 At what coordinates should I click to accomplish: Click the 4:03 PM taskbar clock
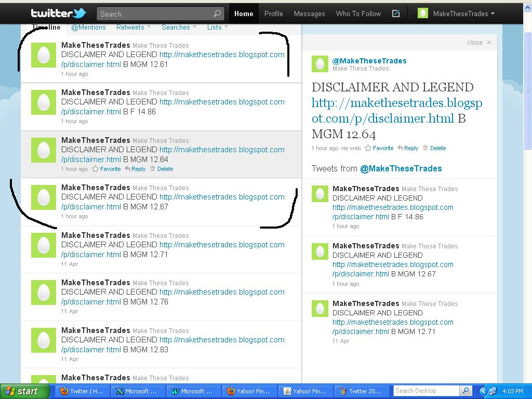click(513, 391)
